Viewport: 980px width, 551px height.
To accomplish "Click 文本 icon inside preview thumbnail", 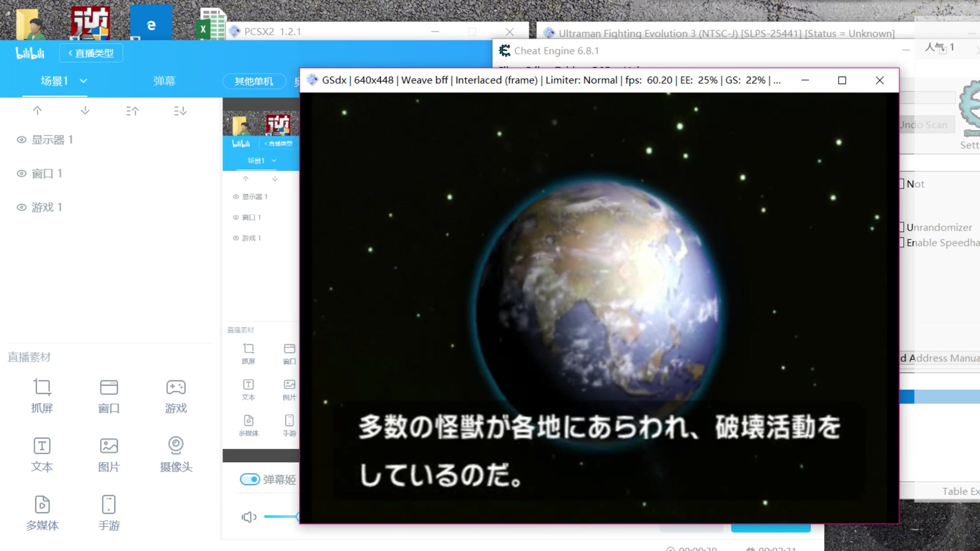I will pos(249,389).
